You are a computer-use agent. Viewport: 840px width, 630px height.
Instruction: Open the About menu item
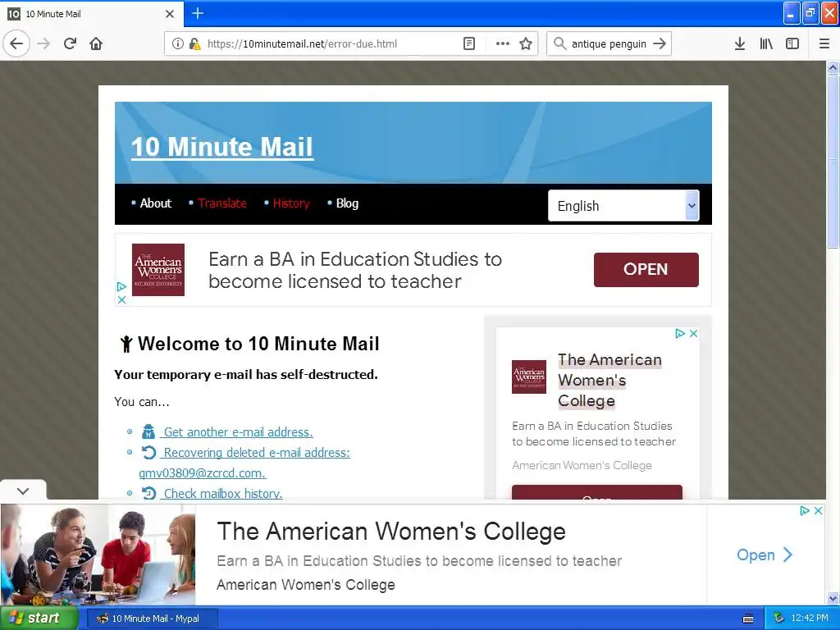coord(155,203)
